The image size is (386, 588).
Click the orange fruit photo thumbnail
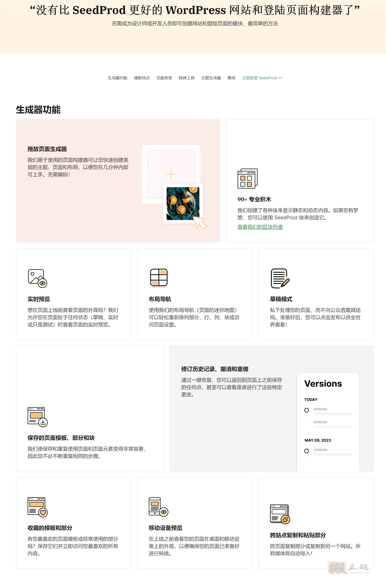(183, 204)
